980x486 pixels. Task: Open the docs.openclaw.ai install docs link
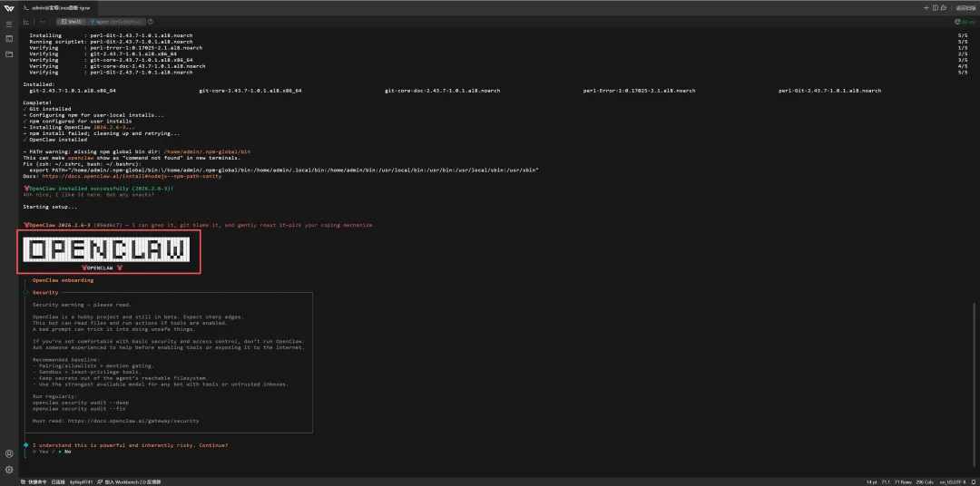[132, 176]
